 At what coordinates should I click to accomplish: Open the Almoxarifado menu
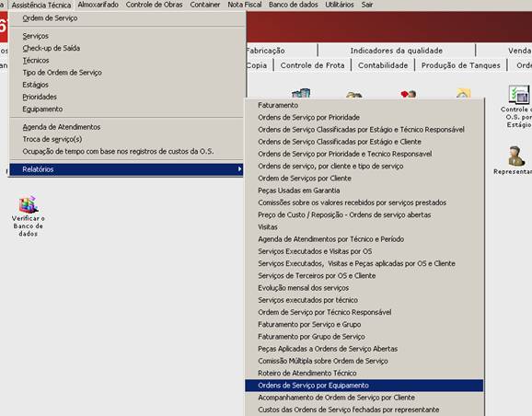click(98, 5)
